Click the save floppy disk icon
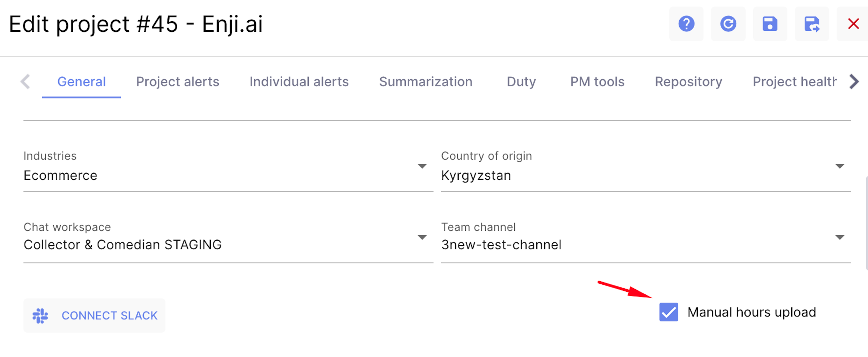868x357 pixels. [770, 24]
